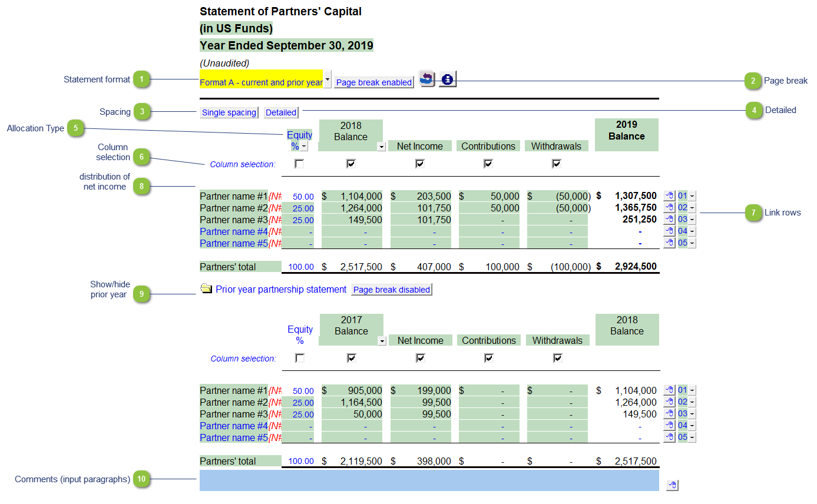Viewport: 817px width, 504px height.
Task: Click the folder icon beside Prior year partnership statement
Action: 206,289
